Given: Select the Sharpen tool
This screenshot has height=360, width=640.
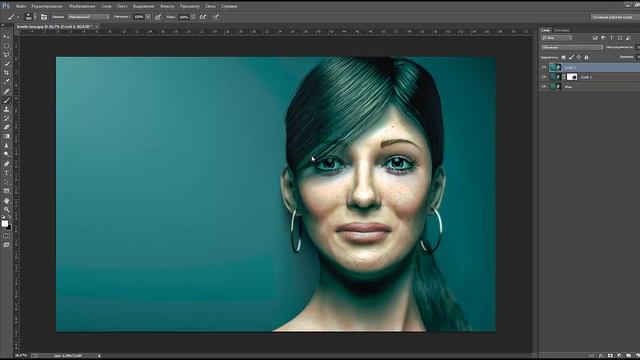Looking at the screenshot, I should (6, 145).
